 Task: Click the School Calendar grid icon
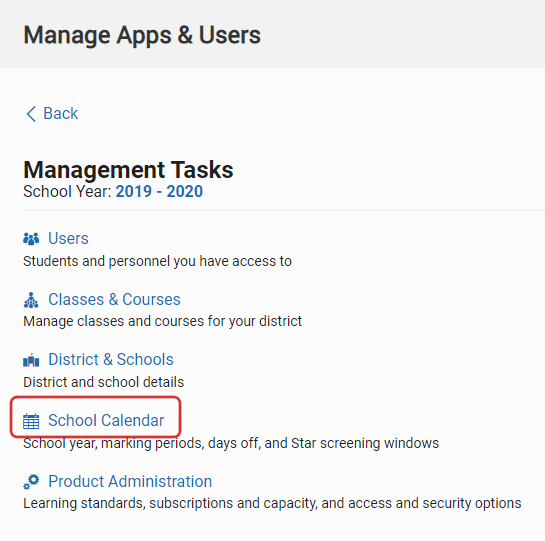click(31, 421)
